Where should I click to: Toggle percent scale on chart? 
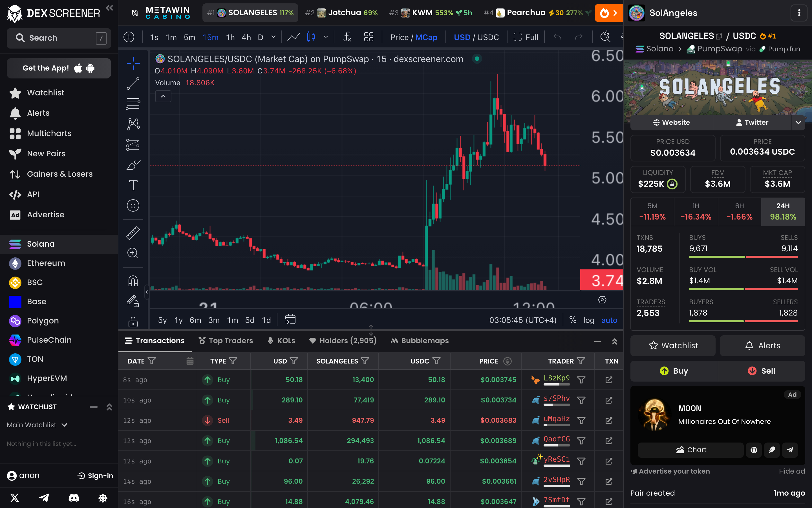(573, 320)
